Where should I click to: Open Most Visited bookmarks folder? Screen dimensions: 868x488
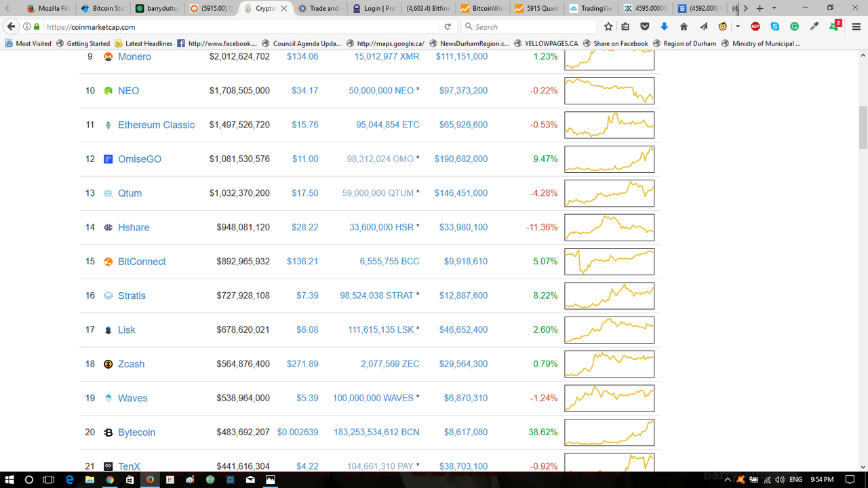tap(28, 43)
